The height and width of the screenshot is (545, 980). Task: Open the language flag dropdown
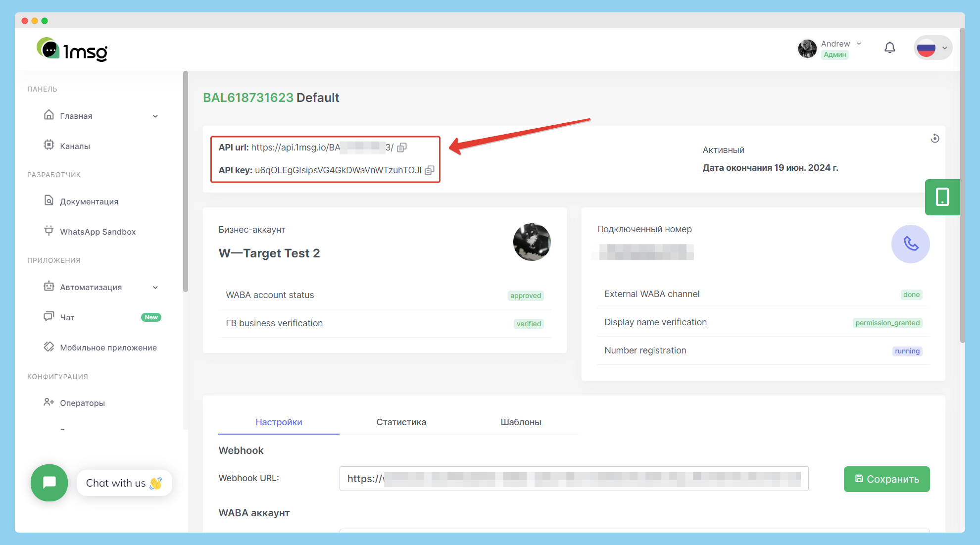(x=932, y=48)
